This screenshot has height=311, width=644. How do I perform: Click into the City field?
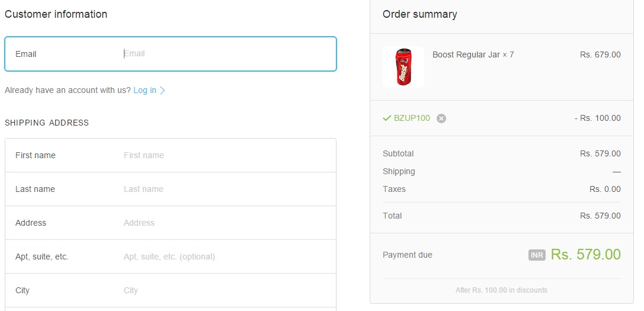pos(225,290)
